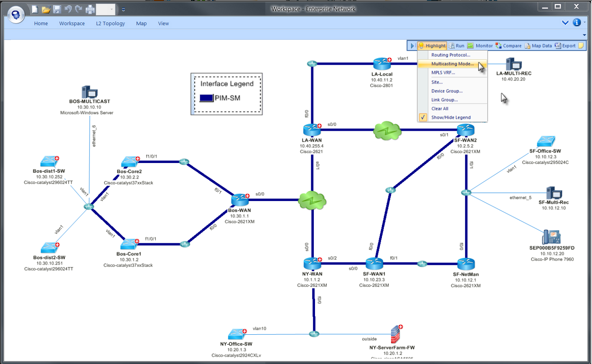The height and width of the screenshot is (364, 592).
Task: Select the Bos-Core1 switch icon
Action: [x=130, y=244]
